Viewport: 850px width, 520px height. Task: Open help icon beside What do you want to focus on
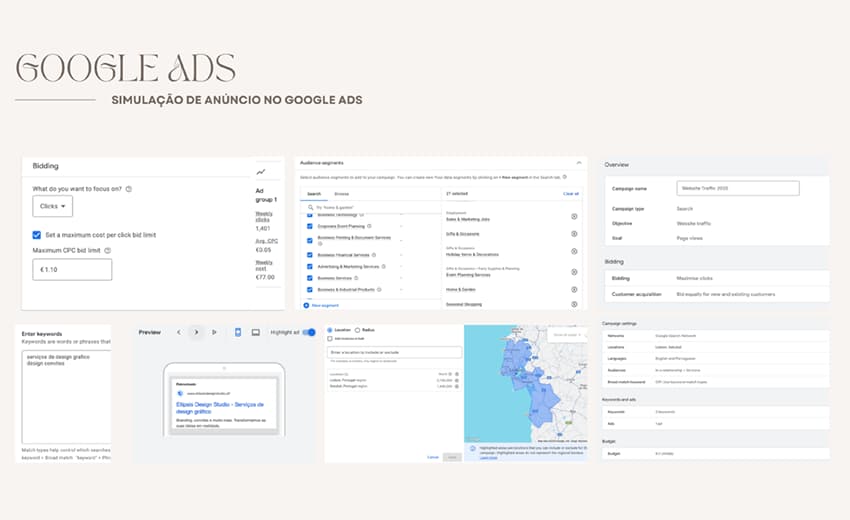(128, 189)
